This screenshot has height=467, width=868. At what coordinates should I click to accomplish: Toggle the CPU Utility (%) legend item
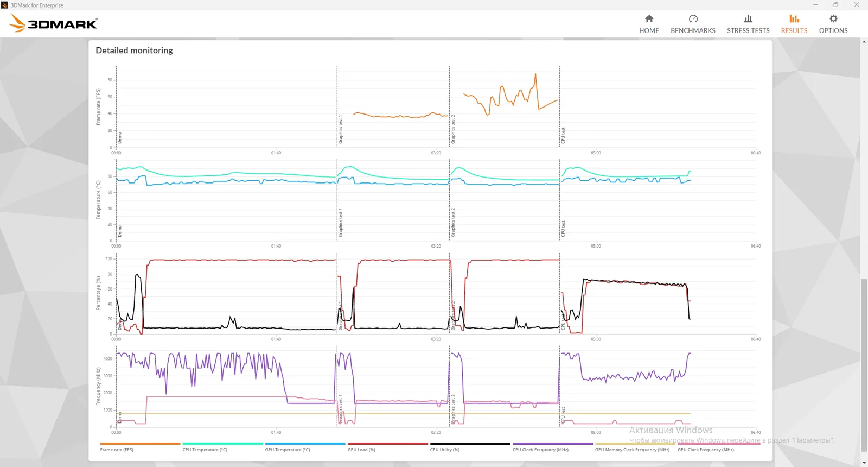click(x=470, y=447)
